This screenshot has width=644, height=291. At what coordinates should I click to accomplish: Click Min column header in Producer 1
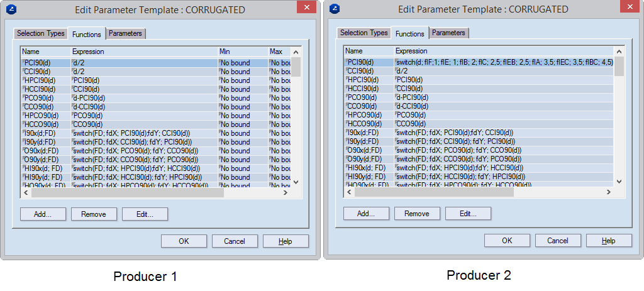tap(241, 52)
